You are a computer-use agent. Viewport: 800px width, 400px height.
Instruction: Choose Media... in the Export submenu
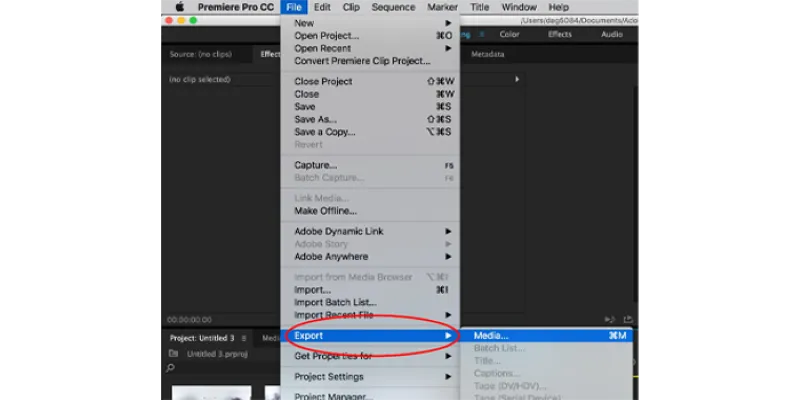click(x=546, y=336)
